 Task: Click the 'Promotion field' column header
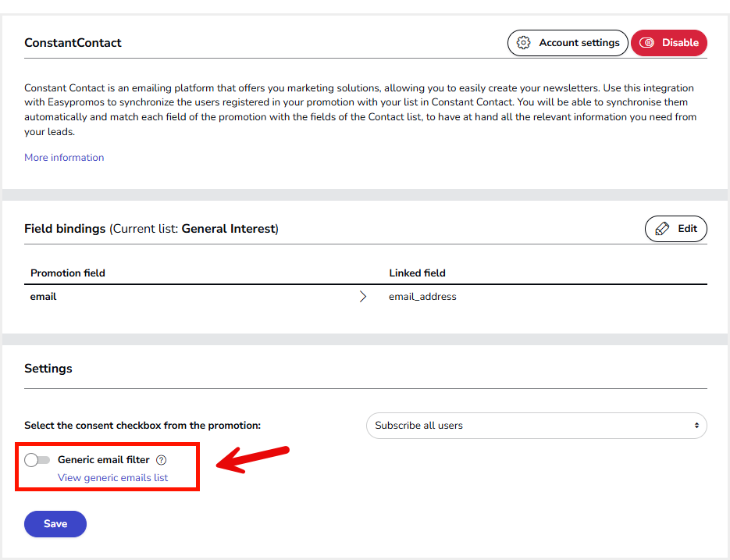pos(68,273)
